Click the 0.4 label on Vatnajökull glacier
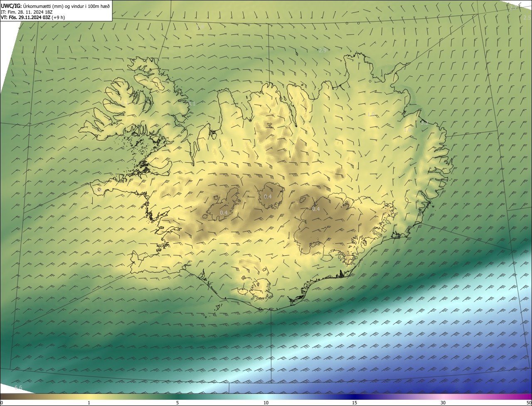Screen dimensions: 532x406 (x=316, y=209)
